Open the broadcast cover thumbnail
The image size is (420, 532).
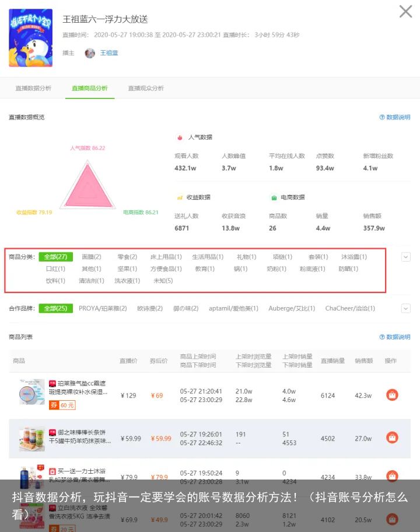click(30, 38)
